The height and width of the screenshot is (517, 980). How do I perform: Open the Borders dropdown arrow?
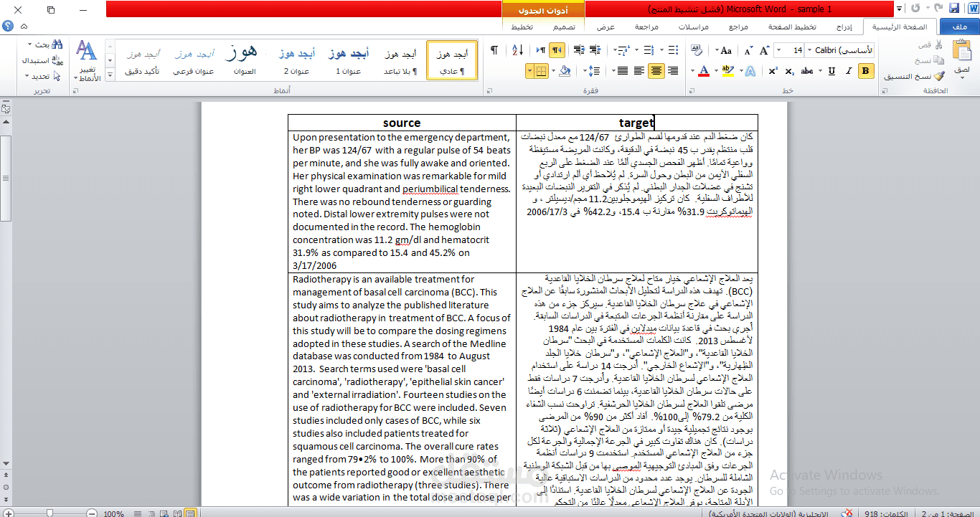tap(530, 70)
